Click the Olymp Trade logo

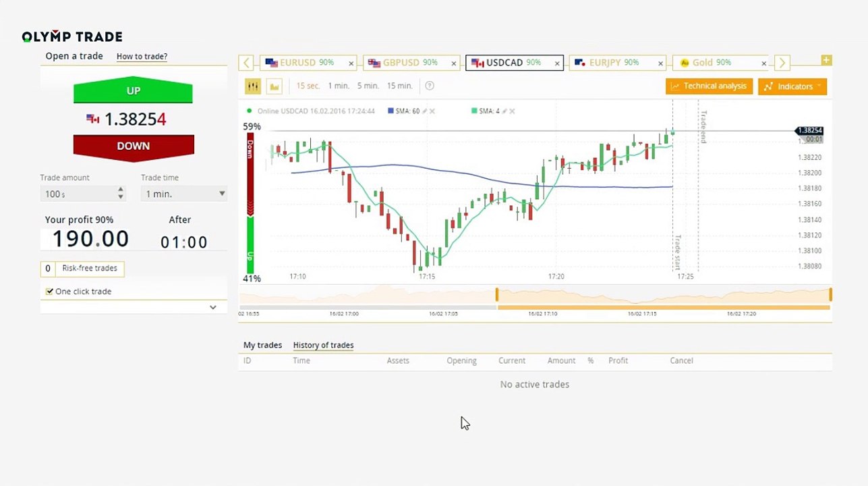pos(72,36)
